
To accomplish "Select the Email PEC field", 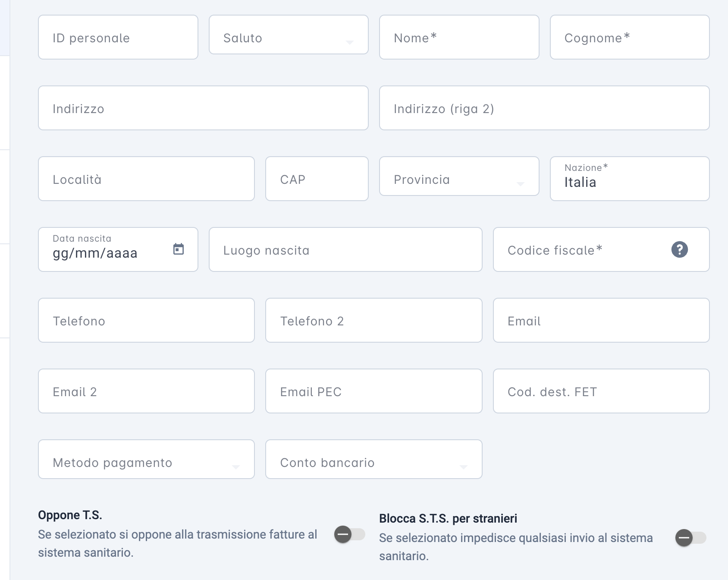I will (373, 391).
